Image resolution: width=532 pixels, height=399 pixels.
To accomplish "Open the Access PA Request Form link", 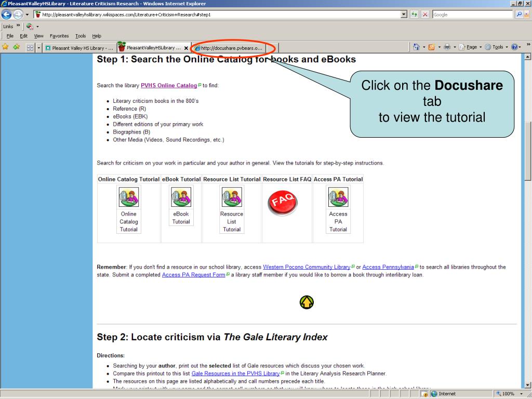I will (193, 275).
